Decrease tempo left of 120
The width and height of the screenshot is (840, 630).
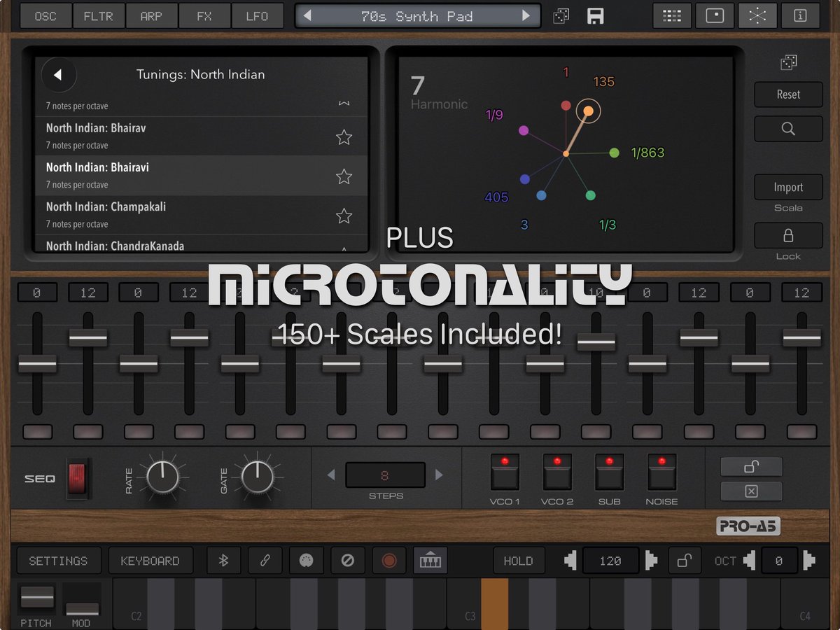571,561
